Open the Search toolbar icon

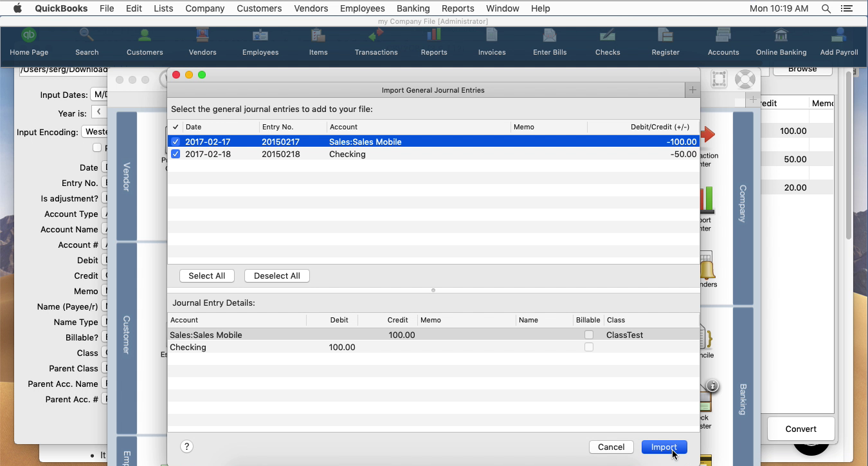pos(87,42)
